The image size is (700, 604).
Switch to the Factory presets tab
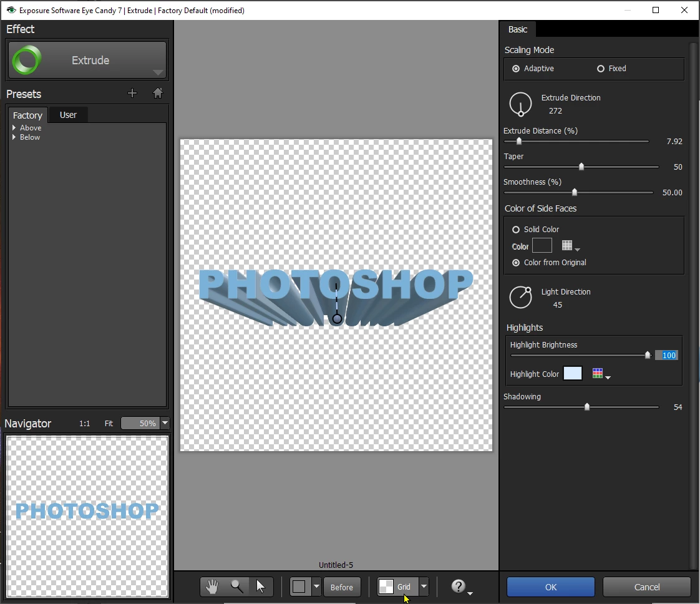[x=27, y=115]
